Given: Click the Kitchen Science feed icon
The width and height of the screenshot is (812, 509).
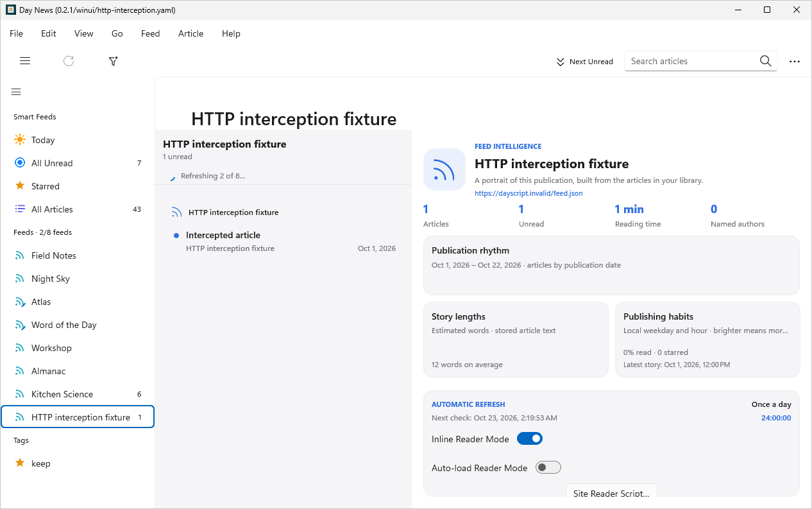Looking at the screenshot, I should pos(20,394).
